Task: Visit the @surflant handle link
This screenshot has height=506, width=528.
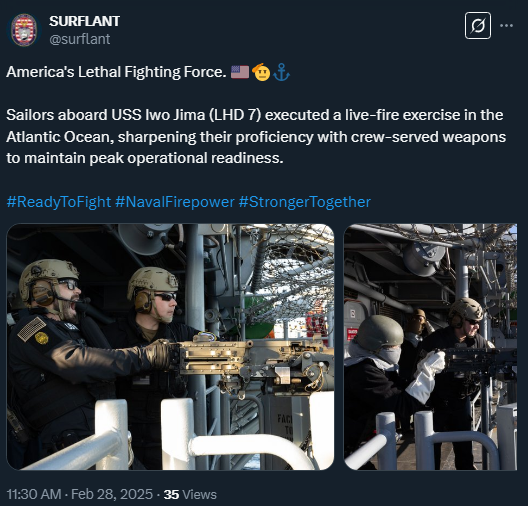Action: [79, 39]
